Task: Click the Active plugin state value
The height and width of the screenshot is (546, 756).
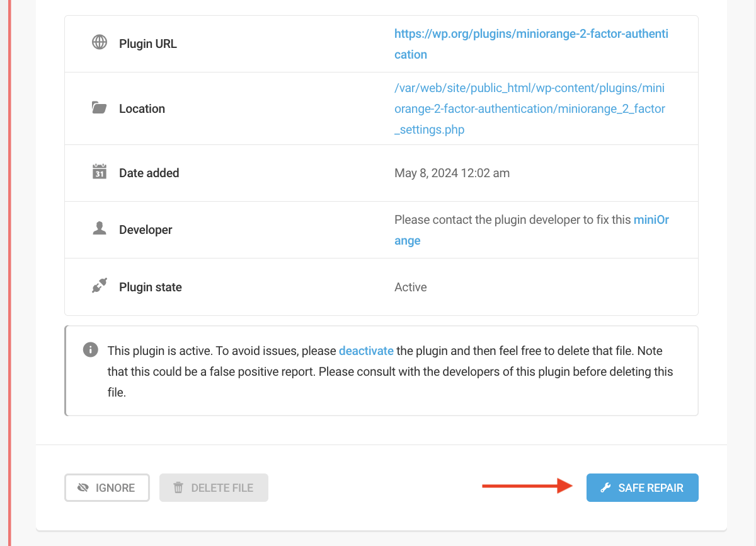Action: pos(410,287)
